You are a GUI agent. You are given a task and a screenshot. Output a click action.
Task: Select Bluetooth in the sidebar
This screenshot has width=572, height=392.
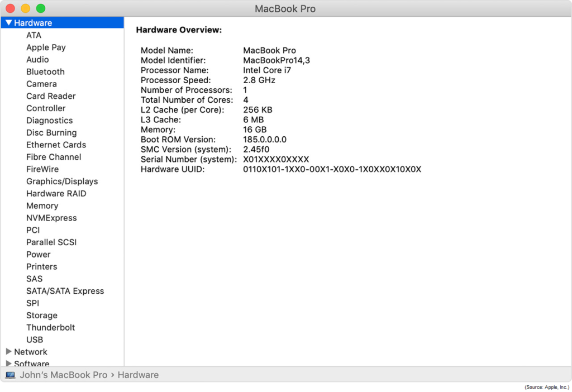click(x=45, y=71)
